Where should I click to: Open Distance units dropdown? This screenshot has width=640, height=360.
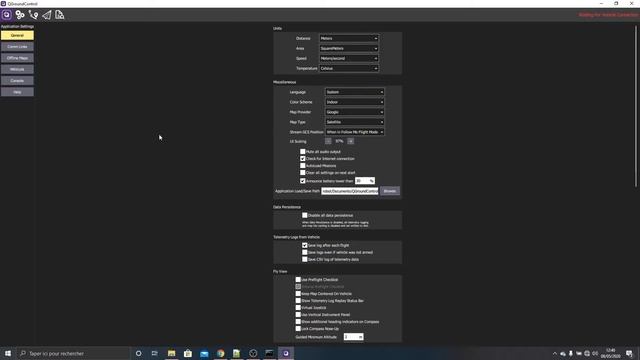click(x=349, y=38)
